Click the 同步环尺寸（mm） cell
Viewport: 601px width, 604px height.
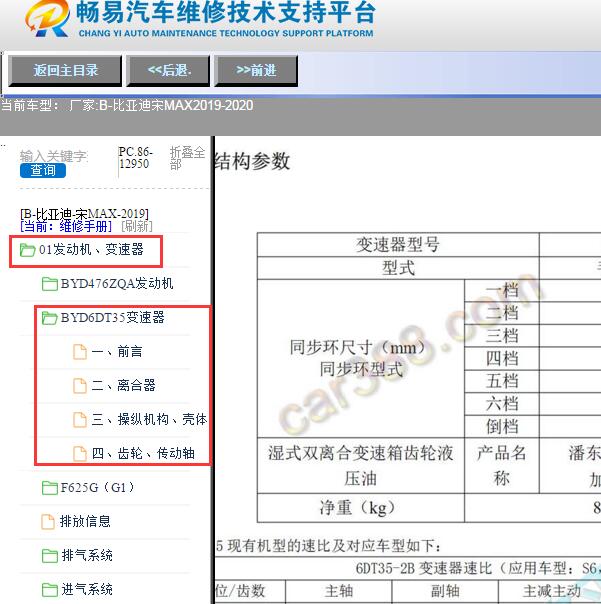pos(361,358)
